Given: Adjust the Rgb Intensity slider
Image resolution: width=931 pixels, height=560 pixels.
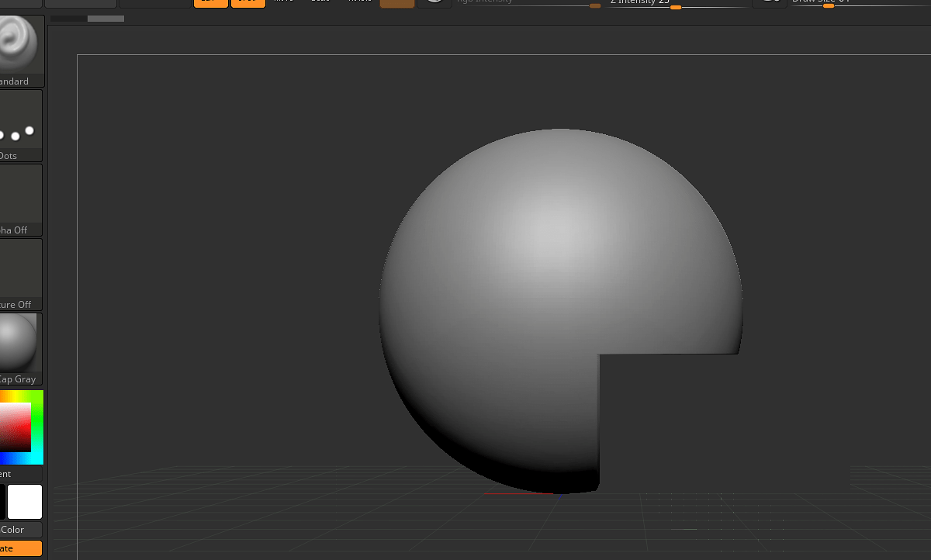Looking at the screenshot, I should click(528, 3).
